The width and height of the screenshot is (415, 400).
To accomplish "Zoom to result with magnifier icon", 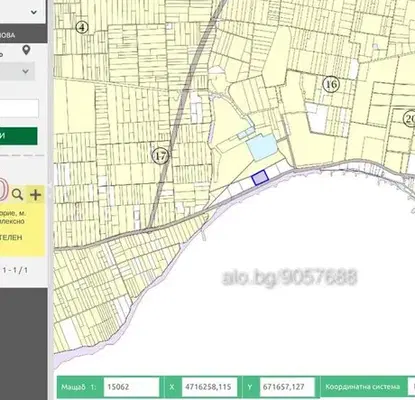I will [x=17, y=194].
